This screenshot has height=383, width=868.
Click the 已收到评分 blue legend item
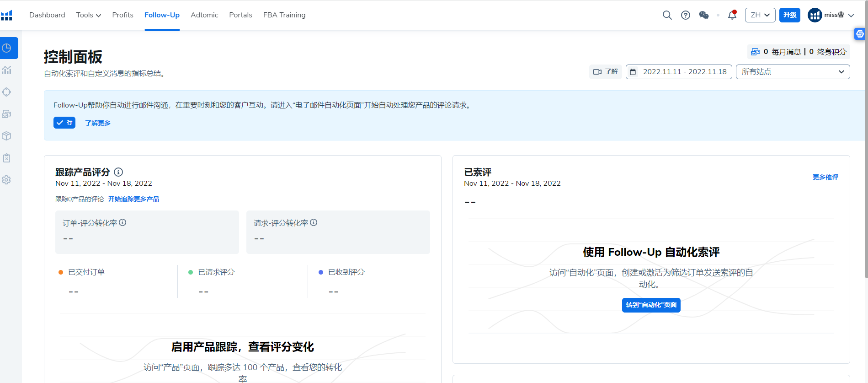point(341,272)
